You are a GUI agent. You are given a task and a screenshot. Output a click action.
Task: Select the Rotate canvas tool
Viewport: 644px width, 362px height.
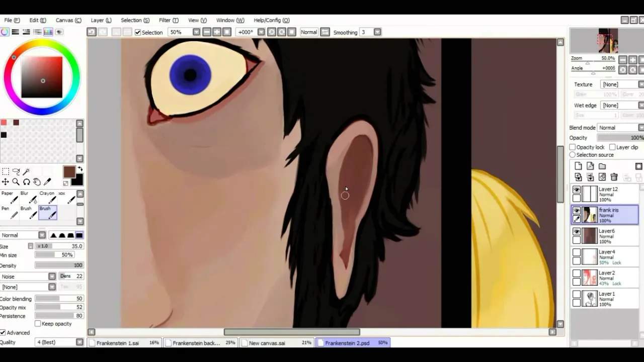click(x=26, y=182)
